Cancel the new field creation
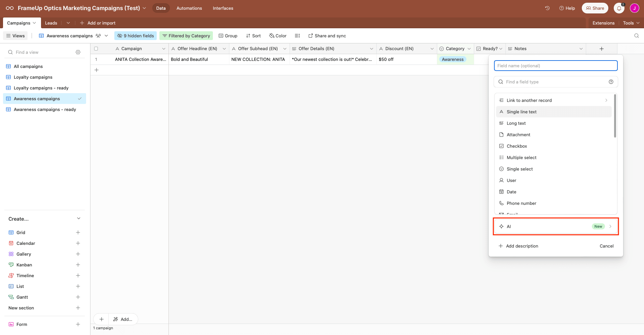Viewport: 644px width, 335px height. coord(607,246)
